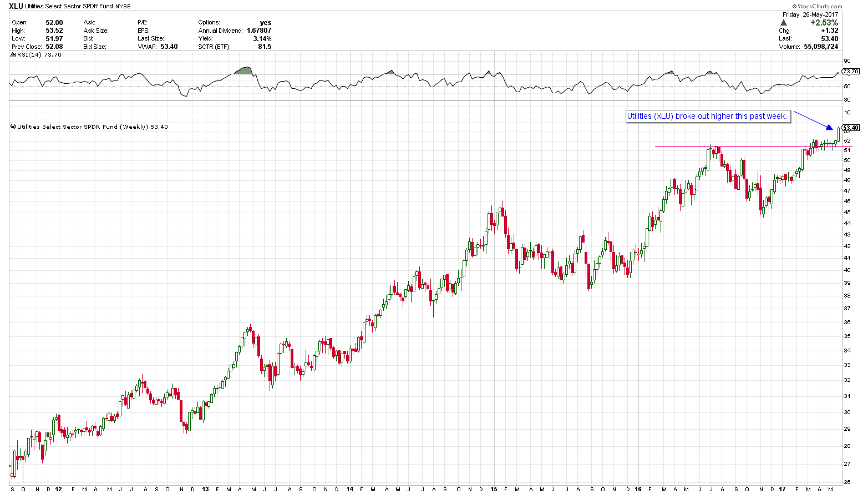Click the year label 13 on time axis
The width and height of the screenshot is (868, 494).
coord(205,489)
